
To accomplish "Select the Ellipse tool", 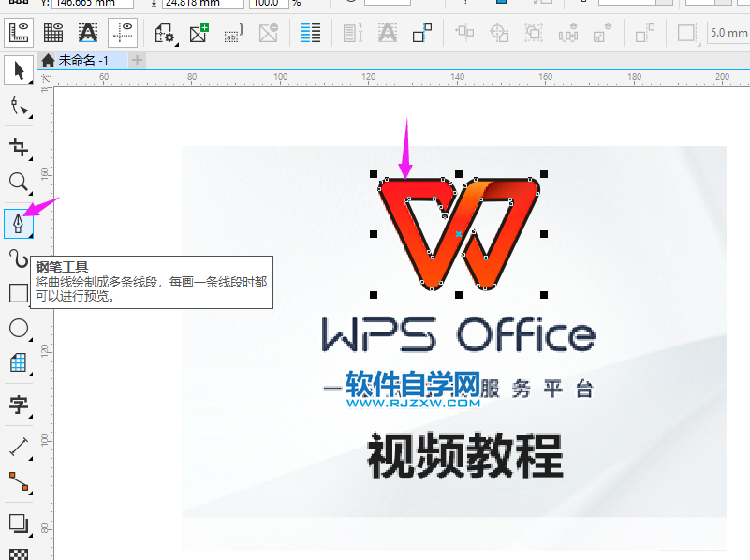I will [19, 328].
